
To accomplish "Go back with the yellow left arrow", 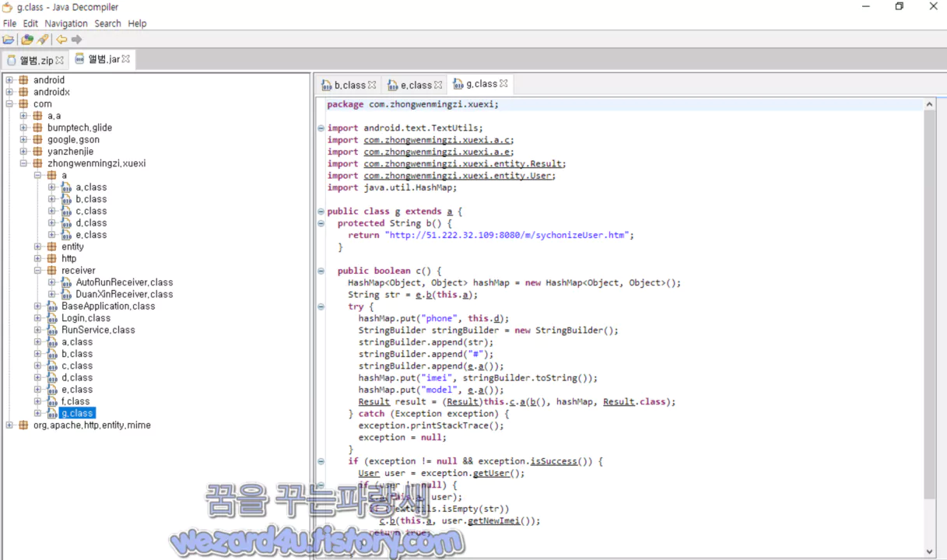I will click(61, 40).
